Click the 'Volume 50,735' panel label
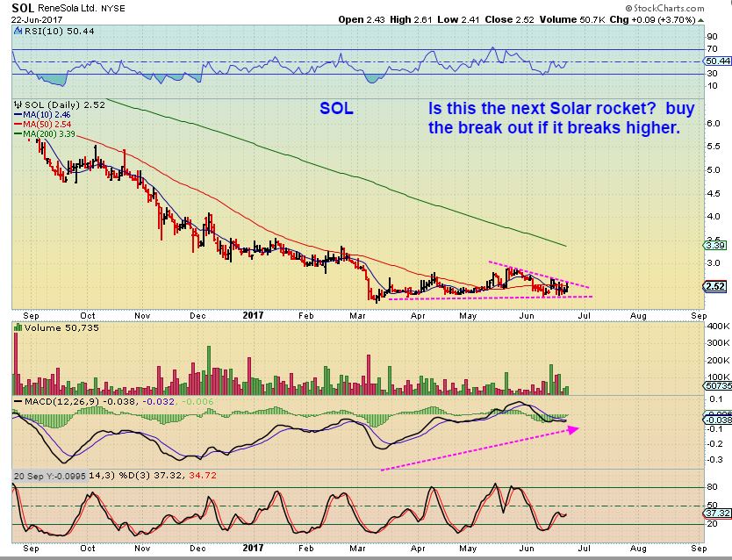Viewport: 732px width, 560px height. point(61,327)
